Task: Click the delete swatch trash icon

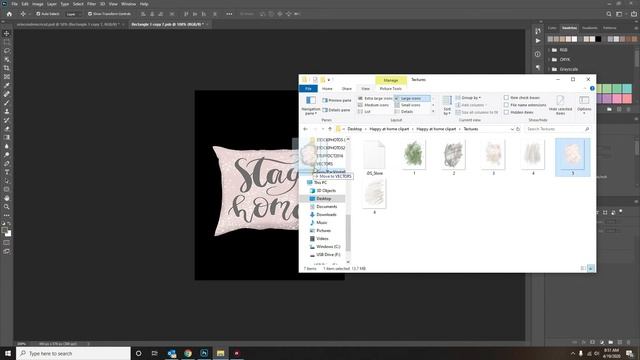Action: click(x=629, y=109)
